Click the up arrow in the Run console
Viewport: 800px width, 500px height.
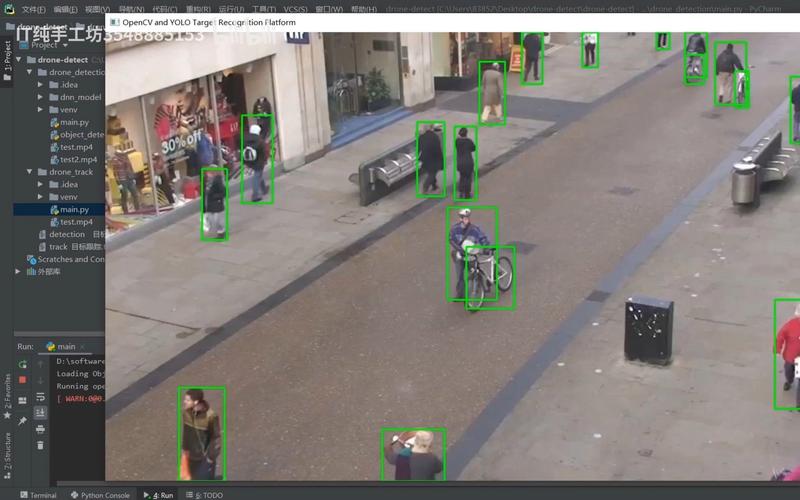point(40,364)
